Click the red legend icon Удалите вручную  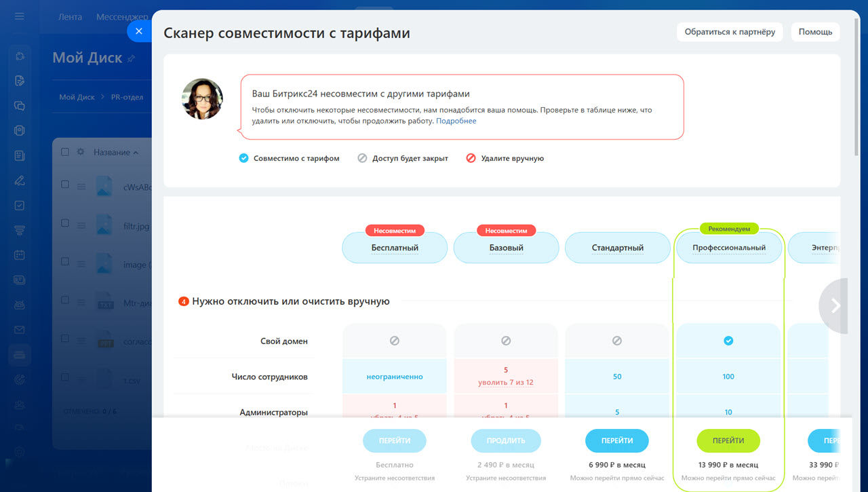(471, 158)
